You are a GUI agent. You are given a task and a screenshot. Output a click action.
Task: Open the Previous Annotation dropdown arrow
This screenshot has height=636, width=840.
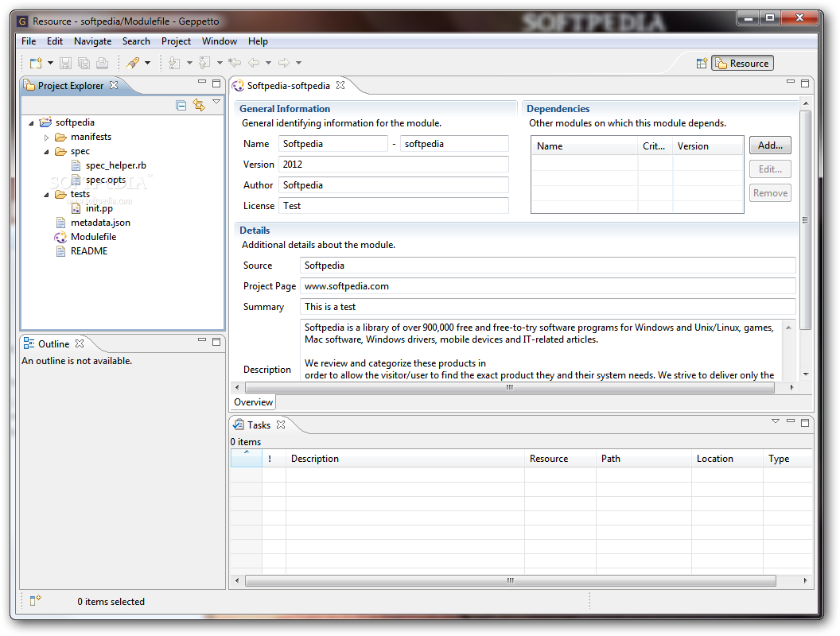point(220,63)
